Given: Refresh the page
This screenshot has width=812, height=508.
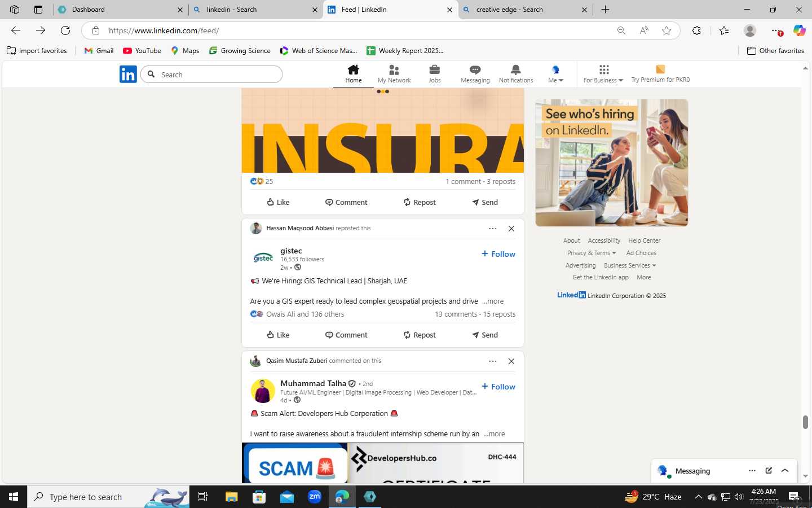Looking at the screenshot, I should tap(65, 30).
